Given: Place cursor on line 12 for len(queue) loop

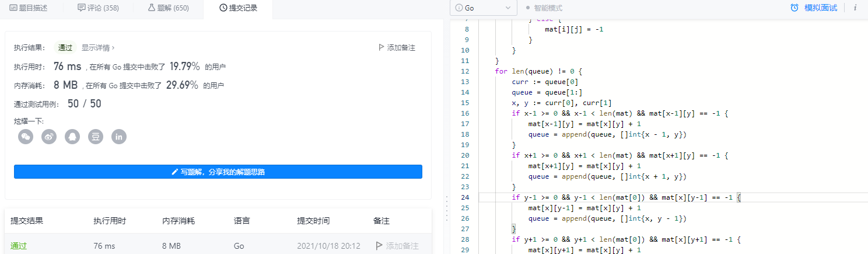Looking at the screenshot, I should coord(538,71).
